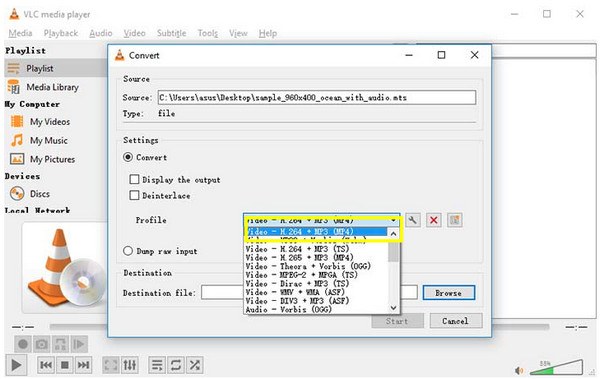
Task: Click the Previous media button
Action: (46, 365)
